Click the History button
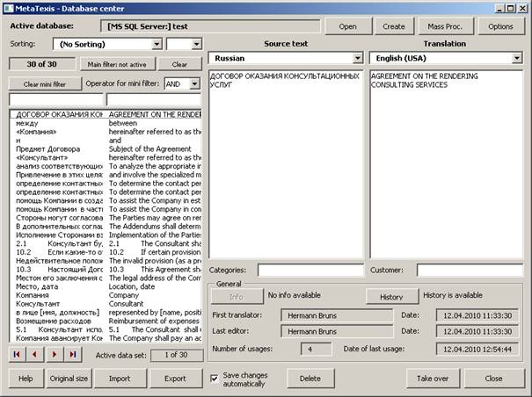532x397 pixels. tap(391, 298)
